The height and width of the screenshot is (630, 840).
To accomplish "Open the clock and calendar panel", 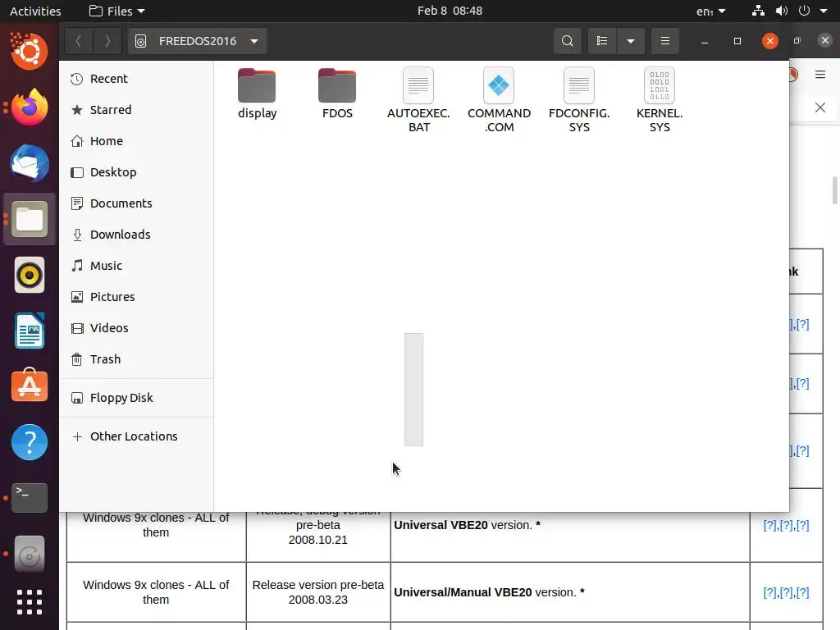I will [450, 11].
